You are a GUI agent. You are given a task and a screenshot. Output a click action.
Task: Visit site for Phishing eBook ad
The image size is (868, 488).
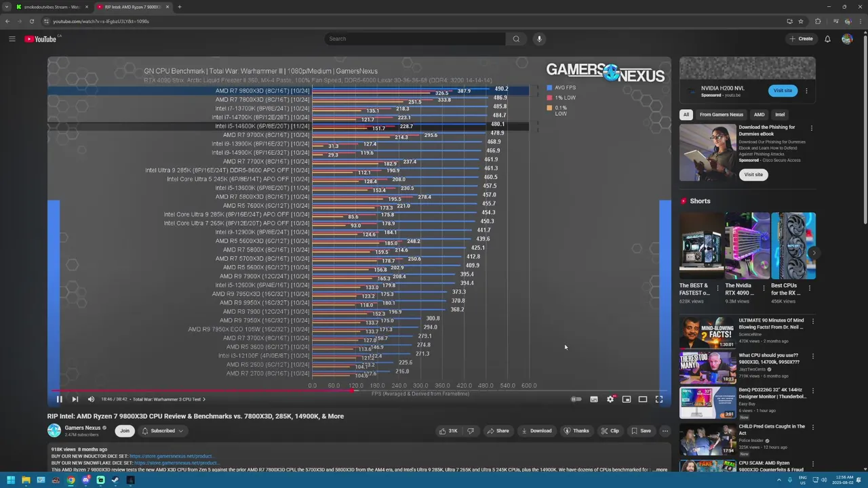[x=753, y=175]
